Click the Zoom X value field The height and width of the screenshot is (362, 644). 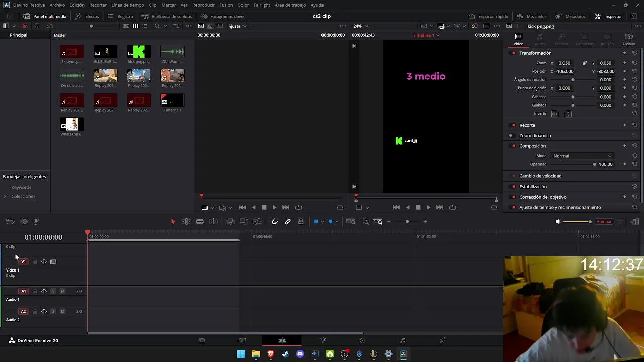(x=565, y=63)
